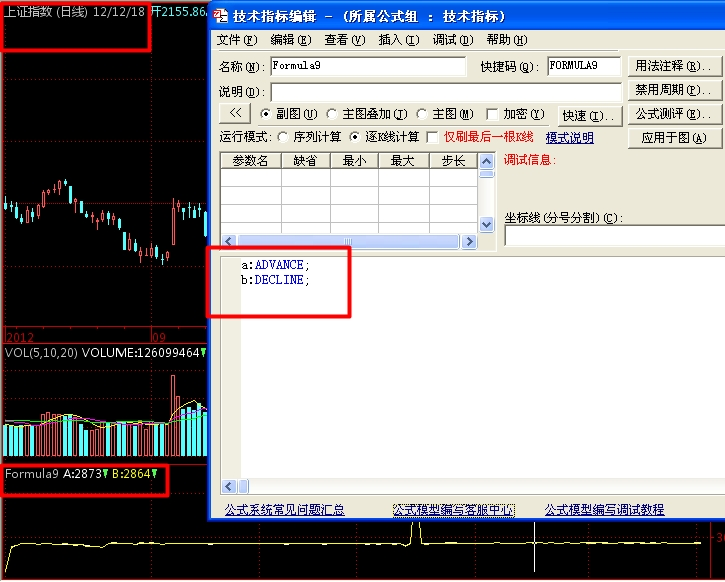The height and width of the screenshot is (582, 725).
Task: Open the 调试(D) menu
Action: tap(453, 40)
